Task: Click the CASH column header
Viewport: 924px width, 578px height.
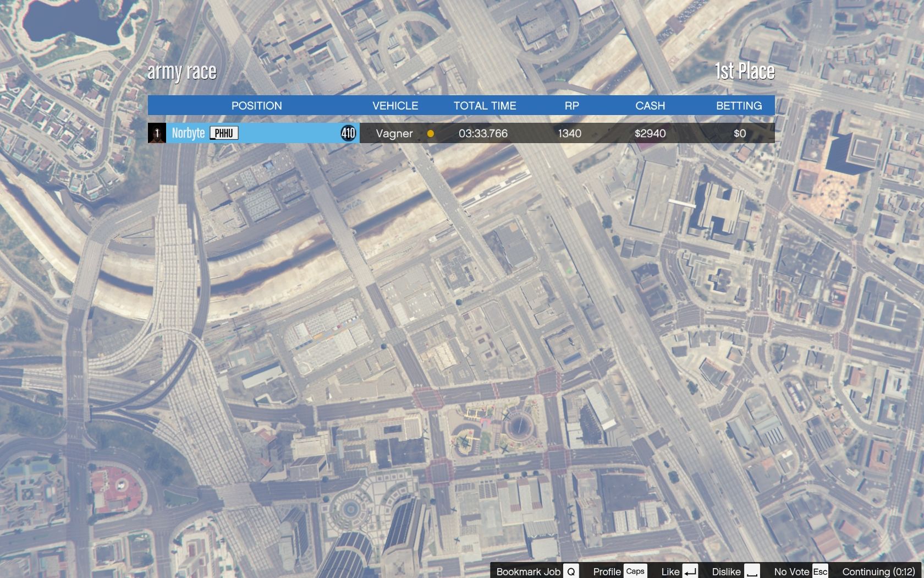Action: coord(650,106)
